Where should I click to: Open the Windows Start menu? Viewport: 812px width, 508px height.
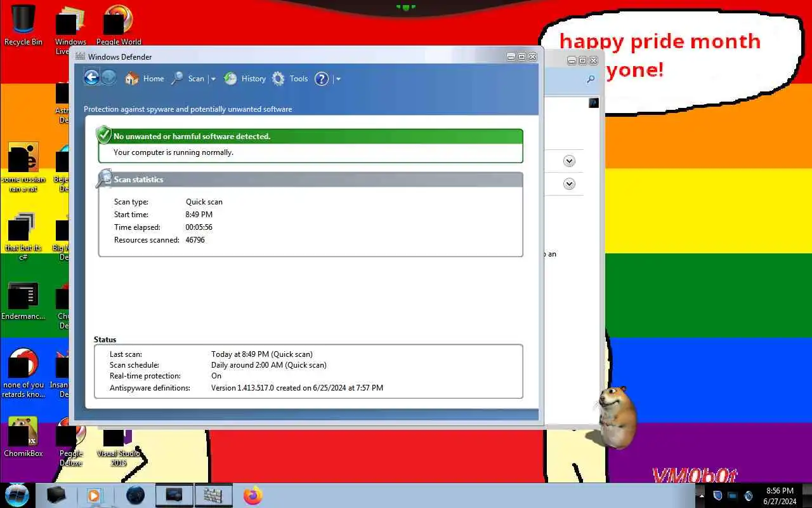coord(16,495)
